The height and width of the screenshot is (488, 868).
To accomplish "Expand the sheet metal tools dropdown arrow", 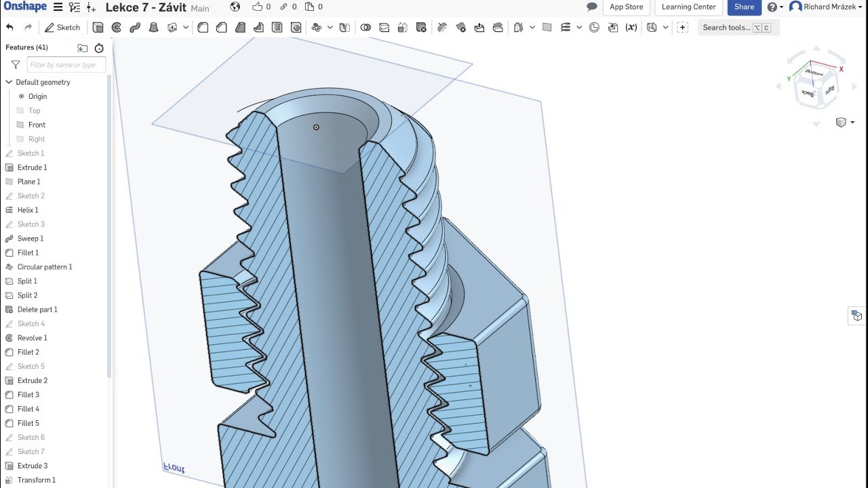I will (665, 28).
